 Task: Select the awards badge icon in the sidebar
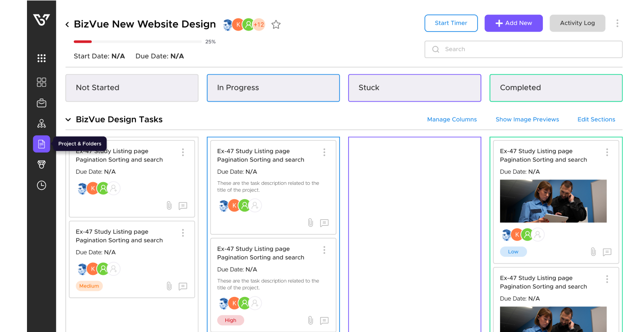click(41, 164)
